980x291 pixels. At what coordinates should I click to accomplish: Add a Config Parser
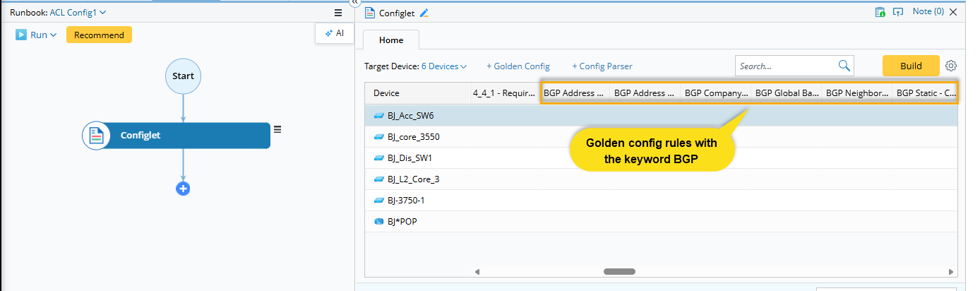pos(602,66)
